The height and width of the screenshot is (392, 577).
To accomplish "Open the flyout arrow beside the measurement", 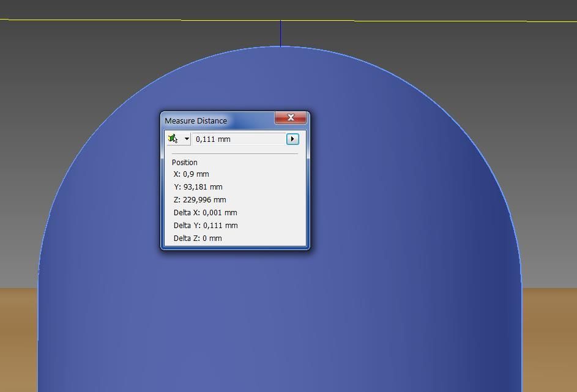I will 292,139.
